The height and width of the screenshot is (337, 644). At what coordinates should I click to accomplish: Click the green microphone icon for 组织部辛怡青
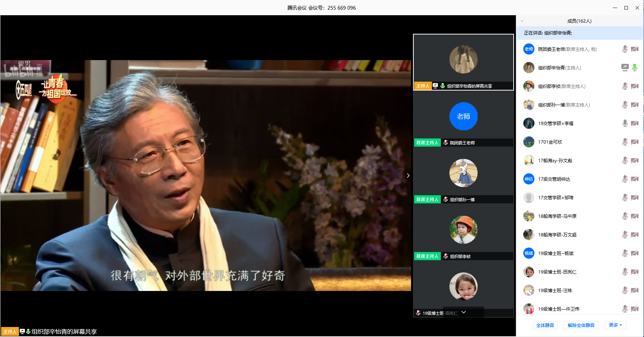635,68
